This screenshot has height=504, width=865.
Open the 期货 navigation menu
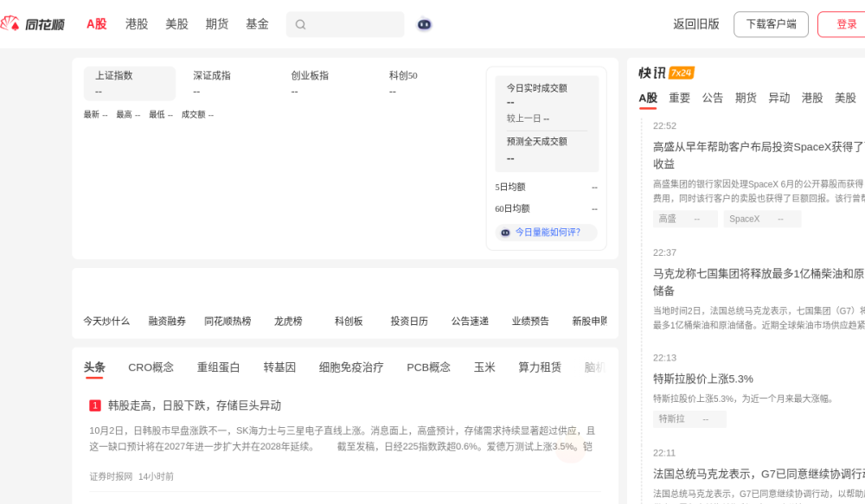pyautogui.click(x=217, y=24)
